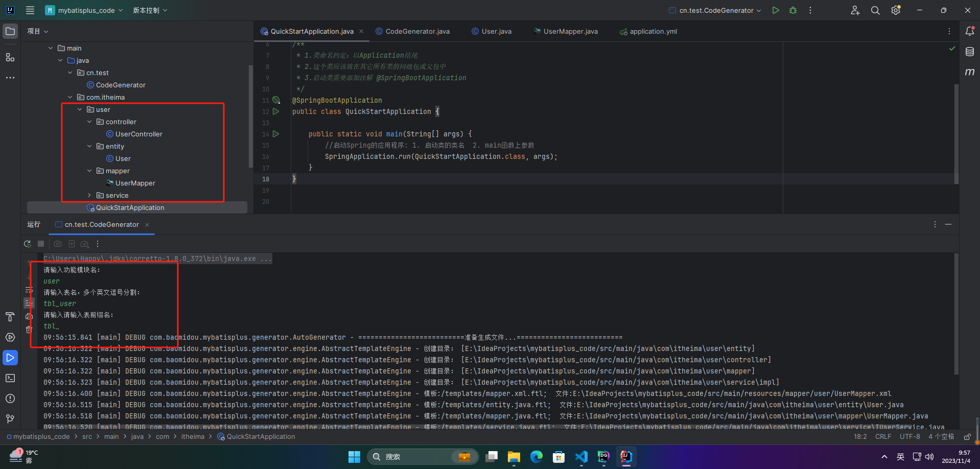Viewport: 980px width, 469px height.
Task: Toggle the Project tool window folder icon
Action: [x=10, y=31]
